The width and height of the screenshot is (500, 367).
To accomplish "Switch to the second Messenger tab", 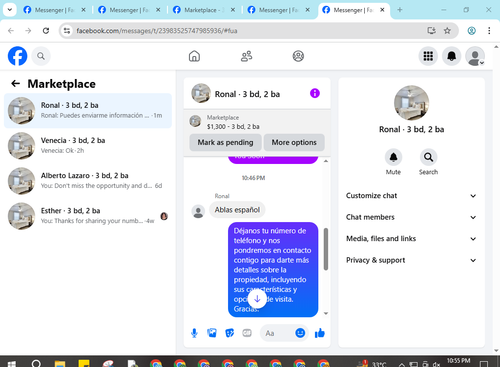I will pyautogui.click(x=128, y=10).
